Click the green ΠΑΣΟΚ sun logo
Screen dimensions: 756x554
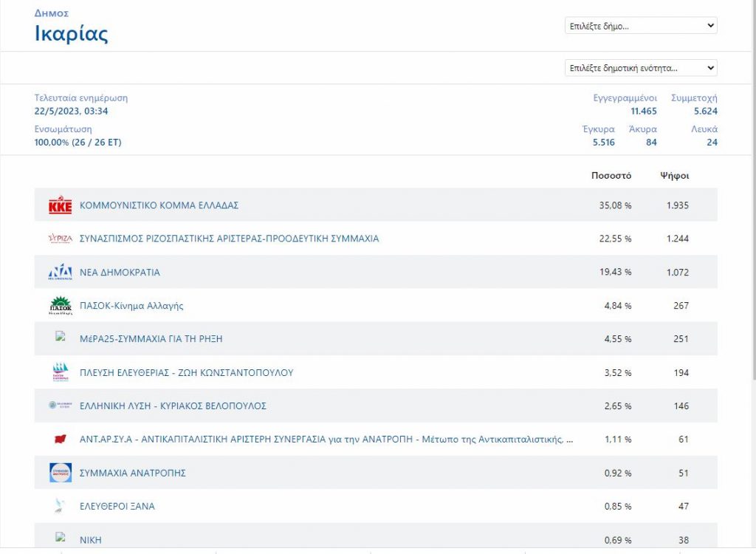tap(60, 305)
